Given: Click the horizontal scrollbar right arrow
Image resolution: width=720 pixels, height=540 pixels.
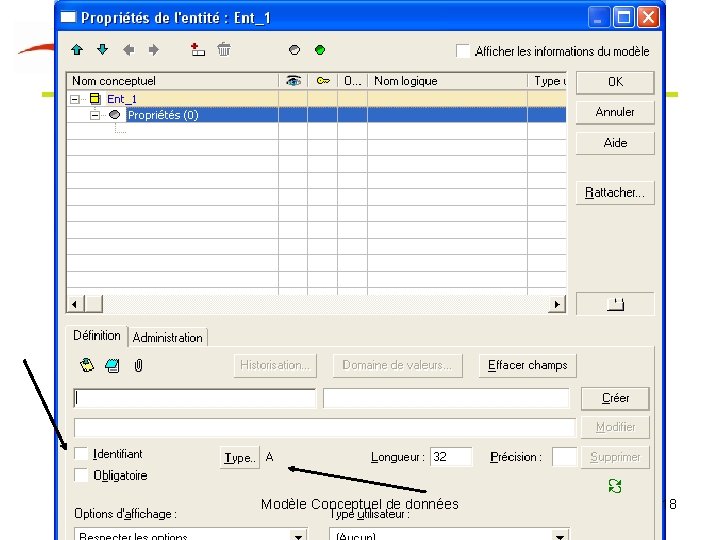Looking at the screenshot, I should [557, 304].
